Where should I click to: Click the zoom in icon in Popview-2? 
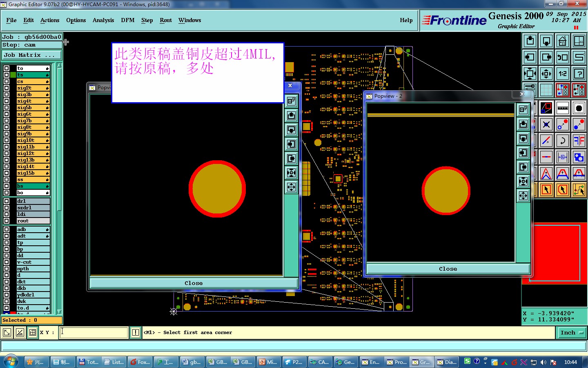click(x=523, y=181)
